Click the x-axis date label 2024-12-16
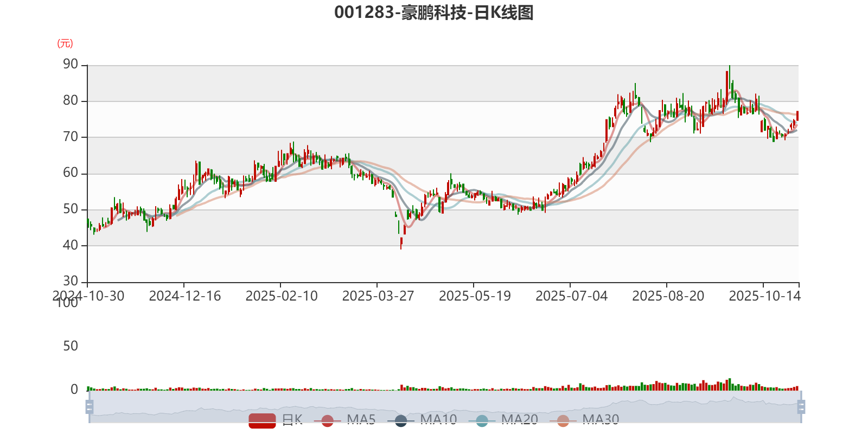The height and width of the screenshot is (434, 868). 185,296
